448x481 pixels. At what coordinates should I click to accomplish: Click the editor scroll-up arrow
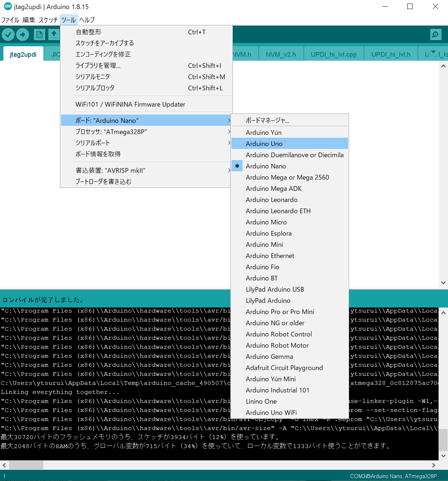(443, 66)
